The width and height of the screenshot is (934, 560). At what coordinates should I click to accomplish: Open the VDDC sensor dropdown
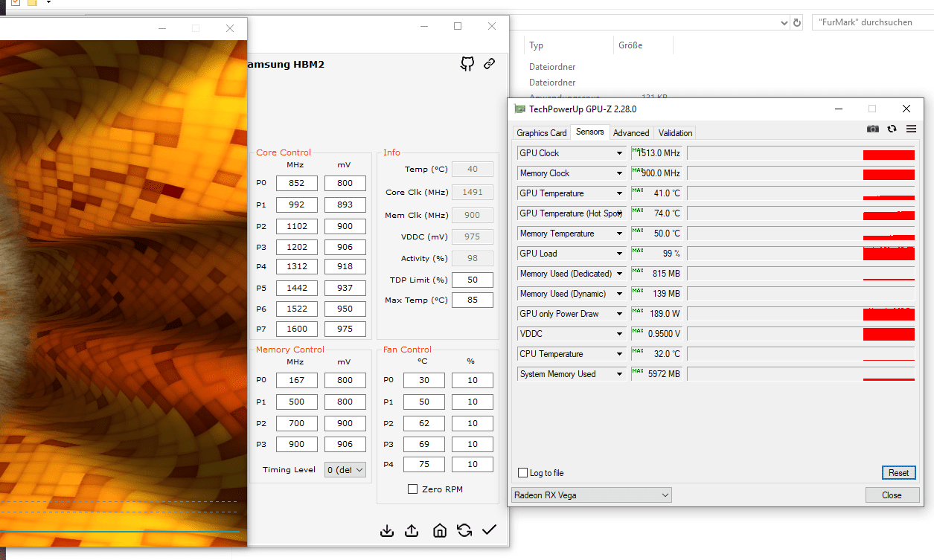619,334
